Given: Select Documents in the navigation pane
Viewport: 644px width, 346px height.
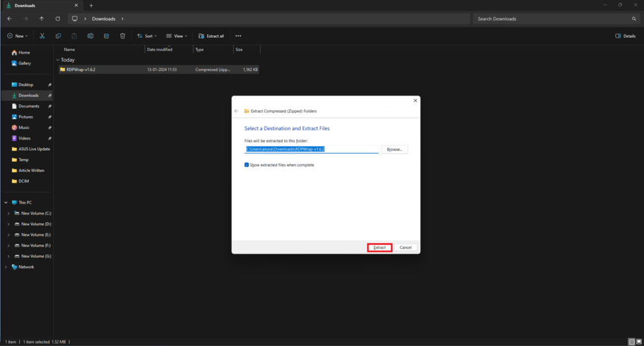Looking at the screenshot, I should pos(28,106).
